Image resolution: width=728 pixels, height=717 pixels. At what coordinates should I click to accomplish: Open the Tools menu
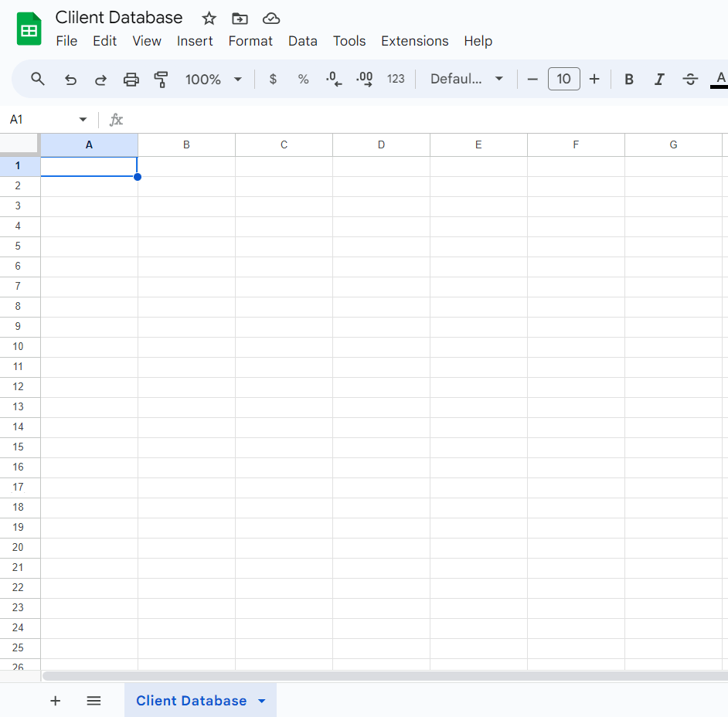pyautogui.click(x=349, y=41)
